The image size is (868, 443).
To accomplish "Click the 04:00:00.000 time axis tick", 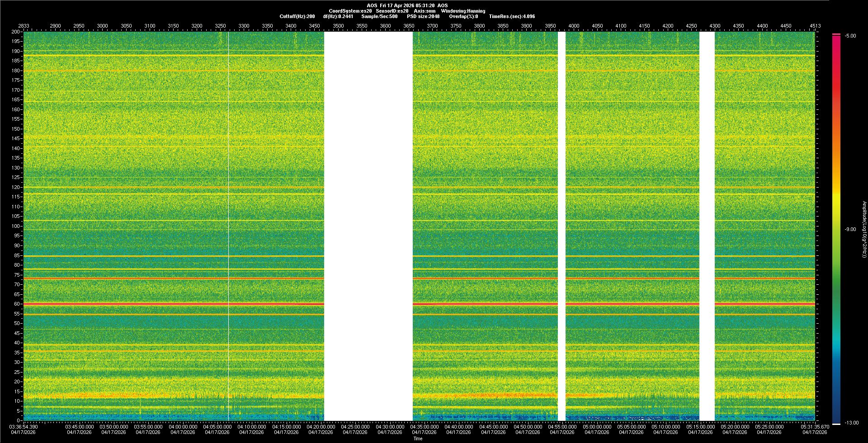I will point(183,427).
